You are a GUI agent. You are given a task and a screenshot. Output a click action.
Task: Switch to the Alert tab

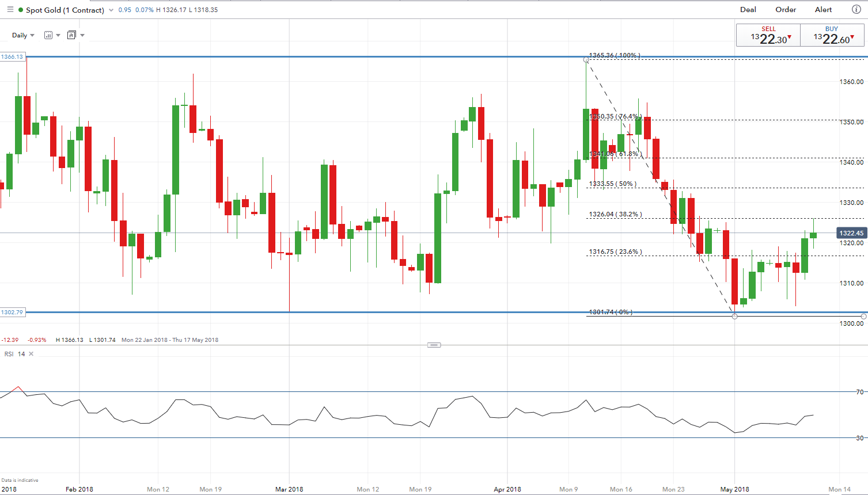pyautogui.click(x=823, y=10)
